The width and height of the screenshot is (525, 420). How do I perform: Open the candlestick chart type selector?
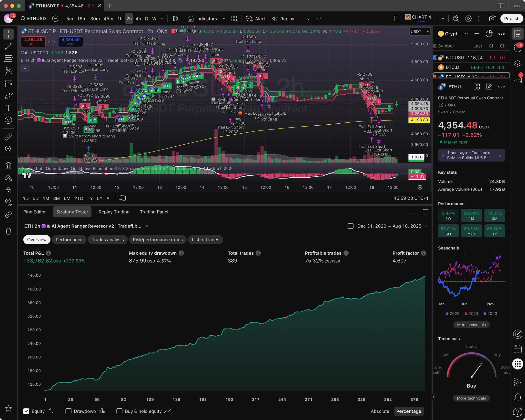(175, 18)
